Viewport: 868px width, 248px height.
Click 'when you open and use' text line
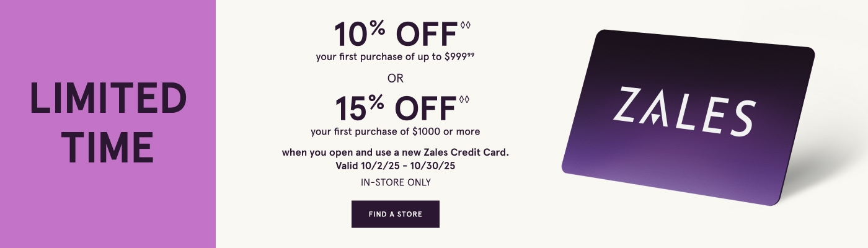click(344, 152)
